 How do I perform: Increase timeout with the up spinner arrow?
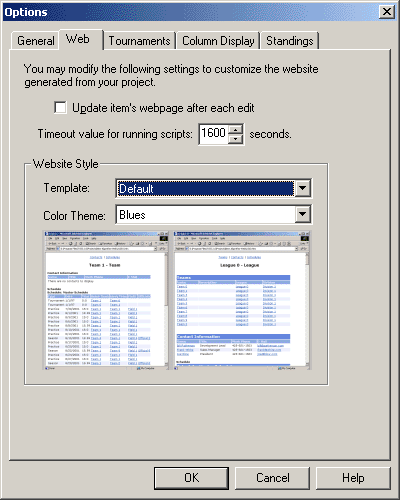[x=236, y=129]
